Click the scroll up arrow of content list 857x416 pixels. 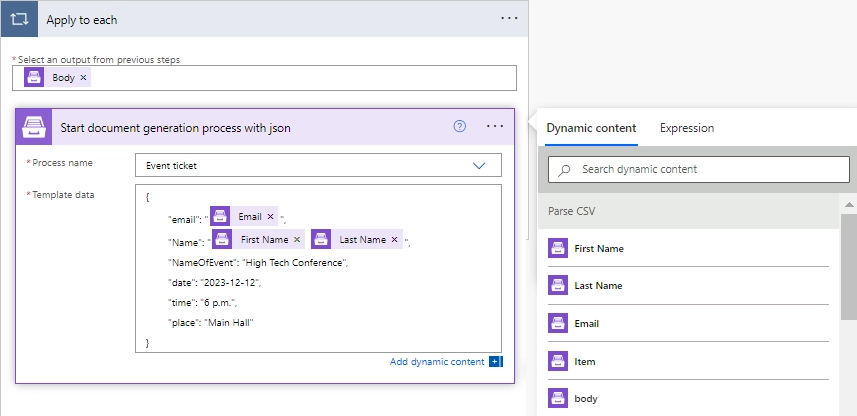tap(849, 204)
